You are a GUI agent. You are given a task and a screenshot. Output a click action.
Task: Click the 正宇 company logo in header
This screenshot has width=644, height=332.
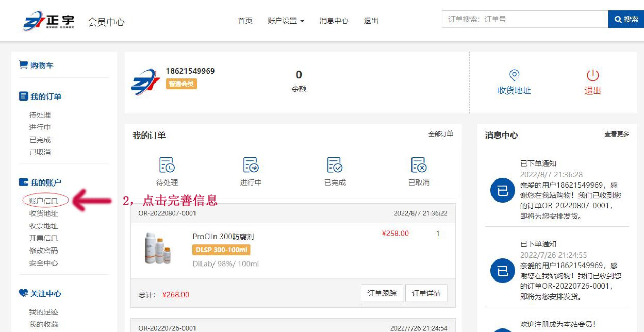click(49, 21)
